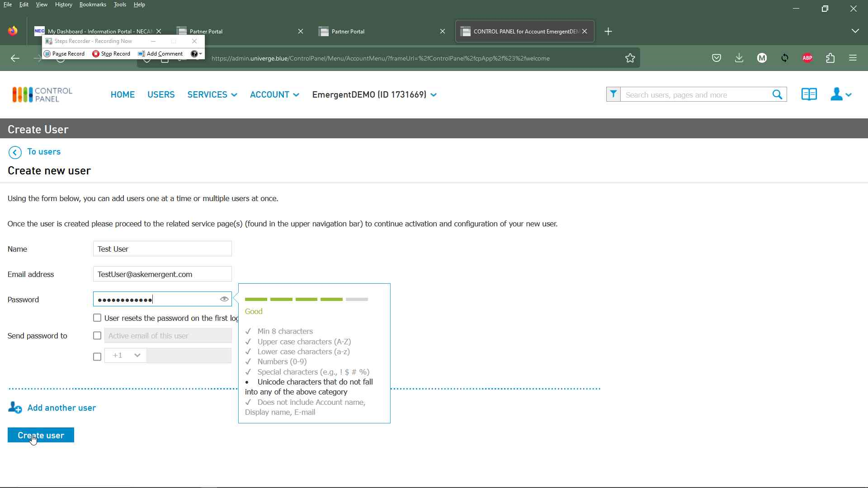Click the back-circle arrow beside To users
This screenshot has width=868, height=488.
15,152
